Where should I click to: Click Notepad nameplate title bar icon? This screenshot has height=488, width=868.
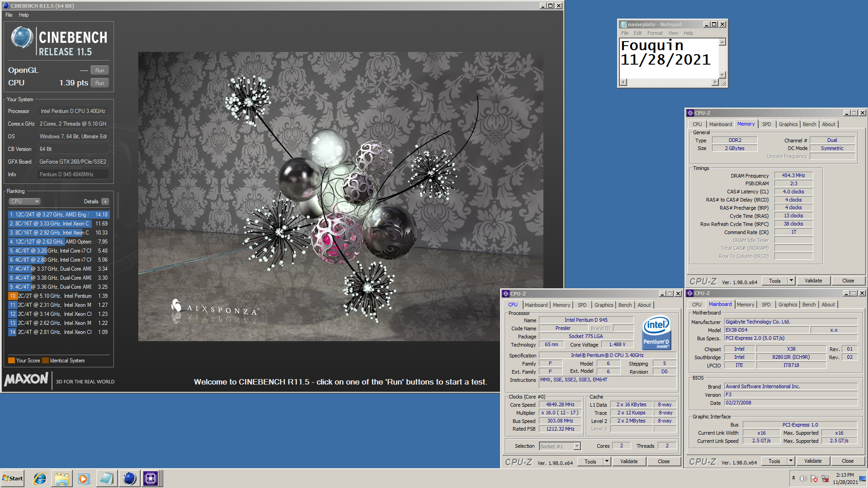[x=624, y=24]
